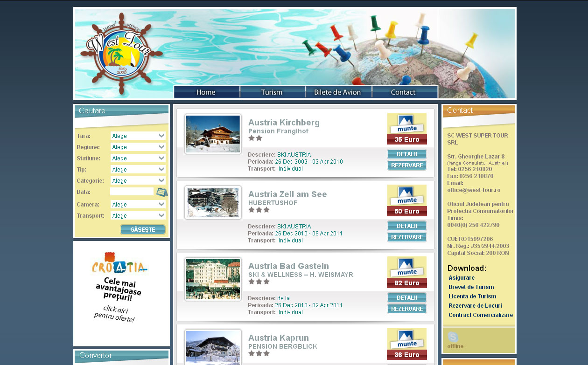Expand the Categorie dropdown
Viewport: 588px width, 365px height.
[x=138, y=180]
